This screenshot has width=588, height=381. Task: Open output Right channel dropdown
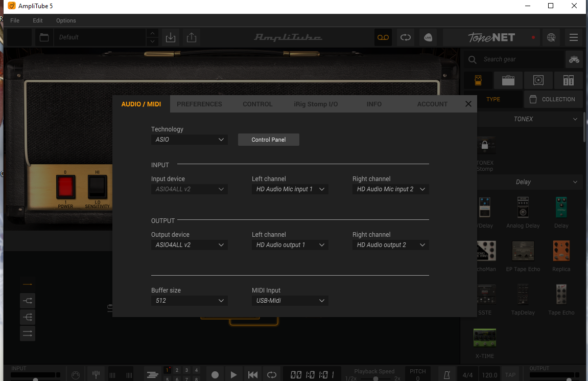click(390, 245)
